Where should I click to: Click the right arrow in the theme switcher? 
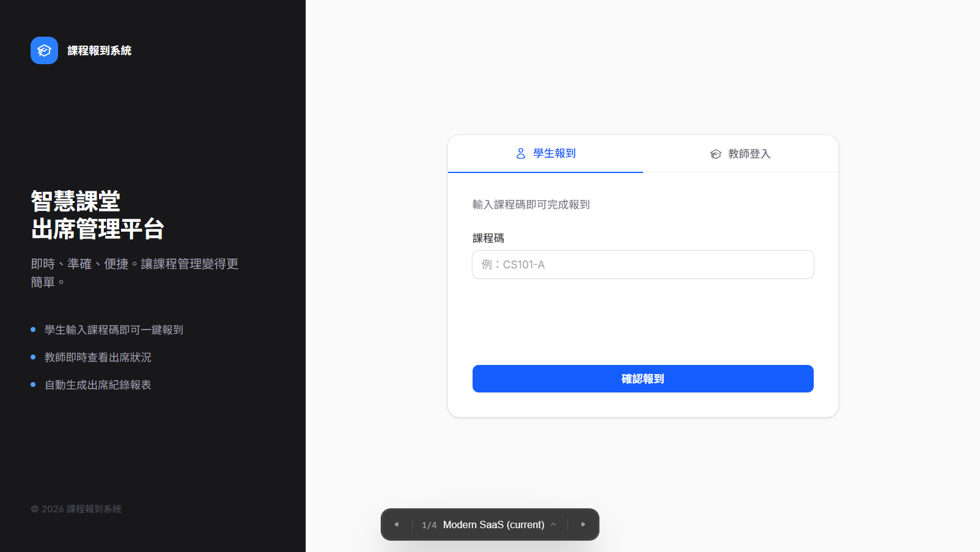pos(583,524)
